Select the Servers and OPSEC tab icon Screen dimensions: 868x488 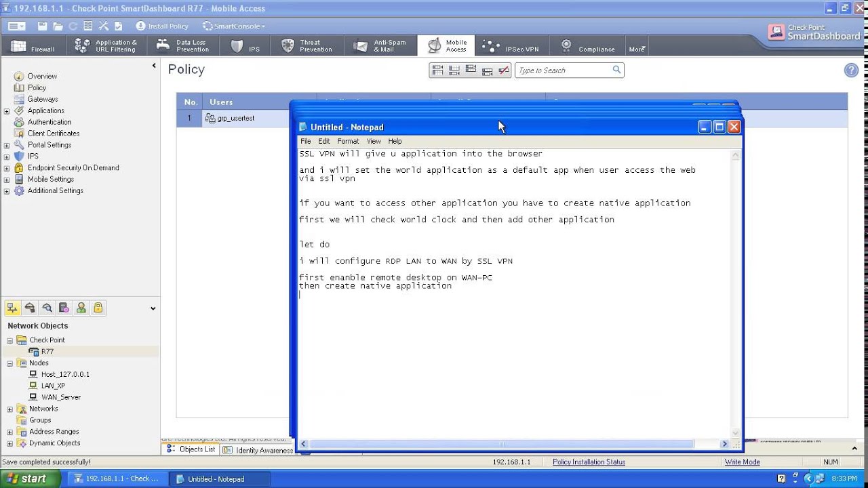coord(64,308)
